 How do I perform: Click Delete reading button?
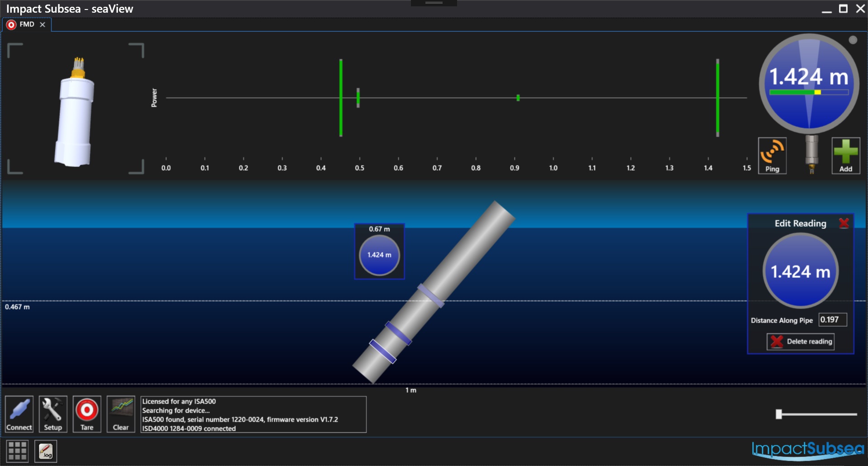click(x=801, y=342)
